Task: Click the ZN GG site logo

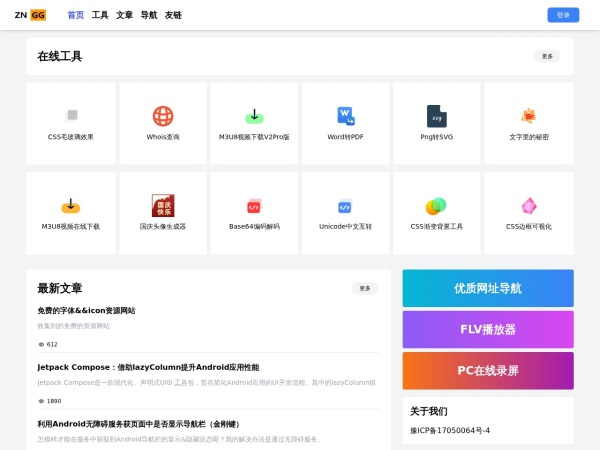Action: point(30,15)
